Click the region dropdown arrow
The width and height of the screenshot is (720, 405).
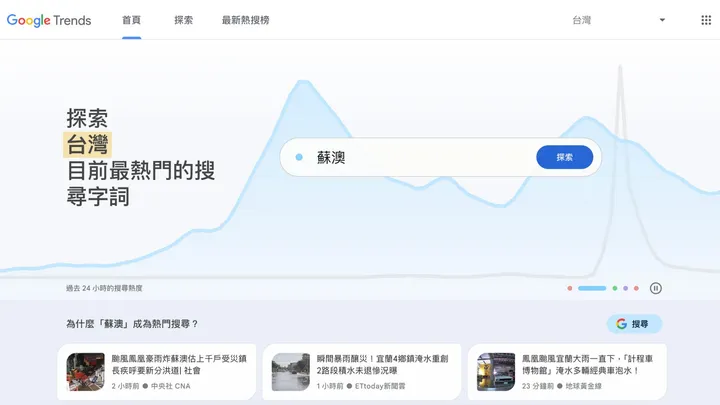pos(662,20)
